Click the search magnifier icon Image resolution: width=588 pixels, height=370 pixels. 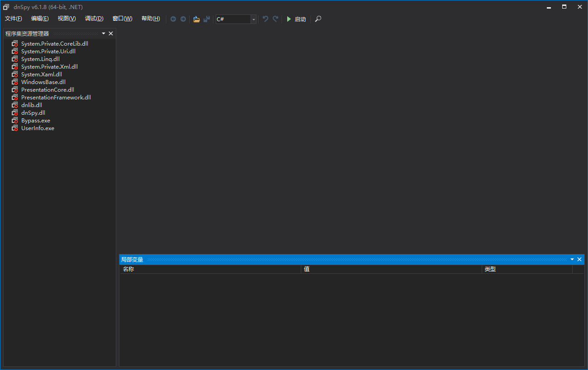(318, 19)
